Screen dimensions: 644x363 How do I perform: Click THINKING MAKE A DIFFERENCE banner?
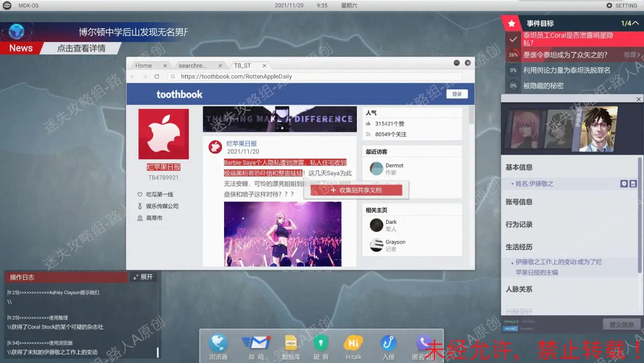tap(279, 119)
